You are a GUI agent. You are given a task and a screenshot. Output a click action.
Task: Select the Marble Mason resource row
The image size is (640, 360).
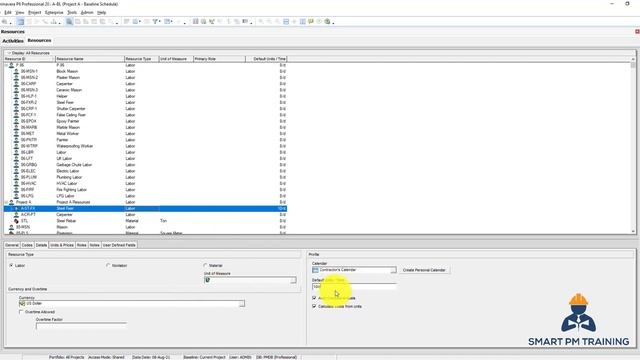pos(145,127)
